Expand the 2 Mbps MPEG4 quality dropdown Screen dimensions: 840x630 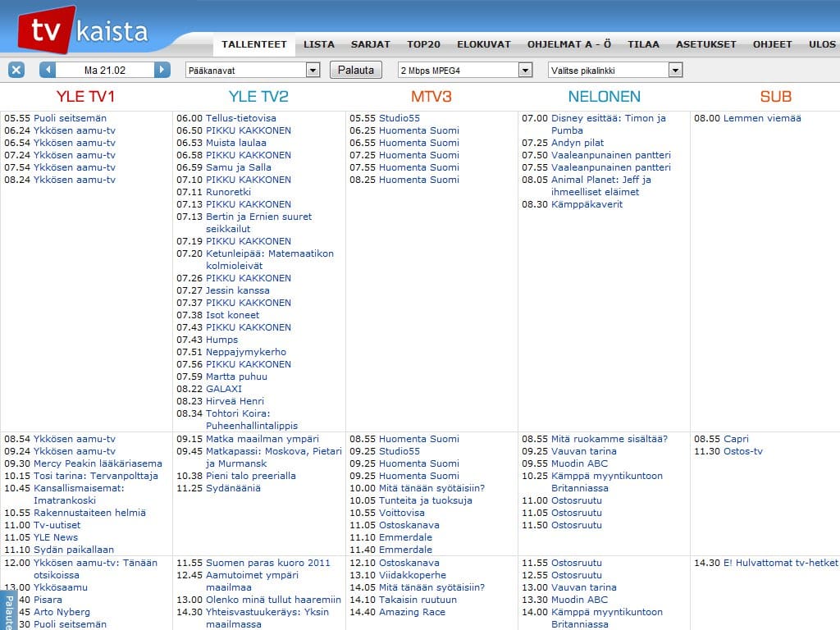tap(465, 71)
